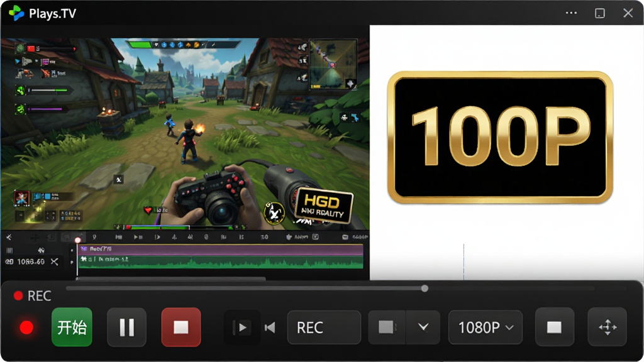Screen dimensions: 644x362
Task: Click the play icon in timeline toolbar
Action: [138, 237]
